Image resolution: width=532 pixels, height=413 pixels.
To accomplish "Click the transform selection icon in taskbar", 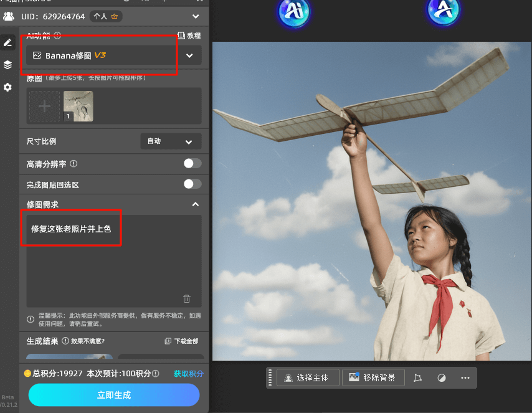I will coord(418,377).
